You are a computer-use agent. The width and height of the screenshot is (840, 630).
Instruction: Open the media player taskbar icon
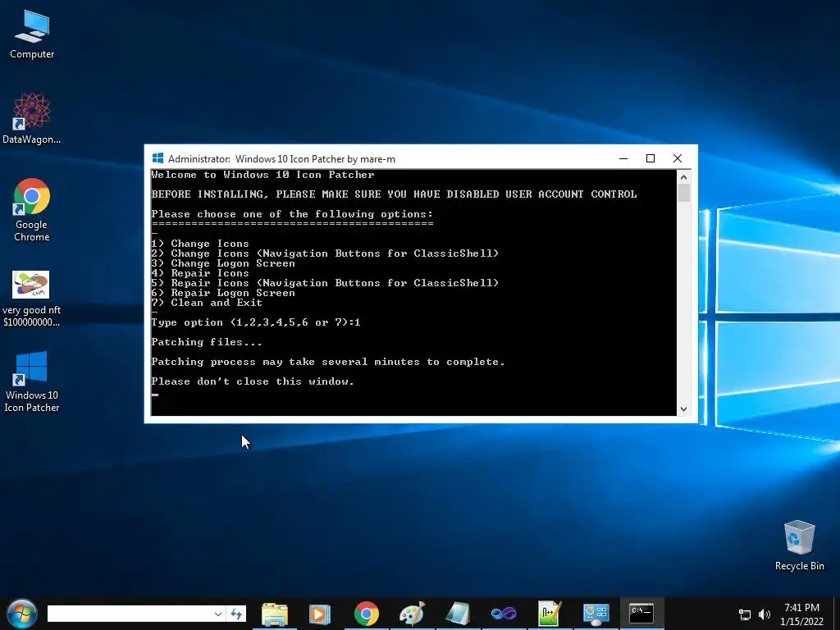[x=320, y=614]
